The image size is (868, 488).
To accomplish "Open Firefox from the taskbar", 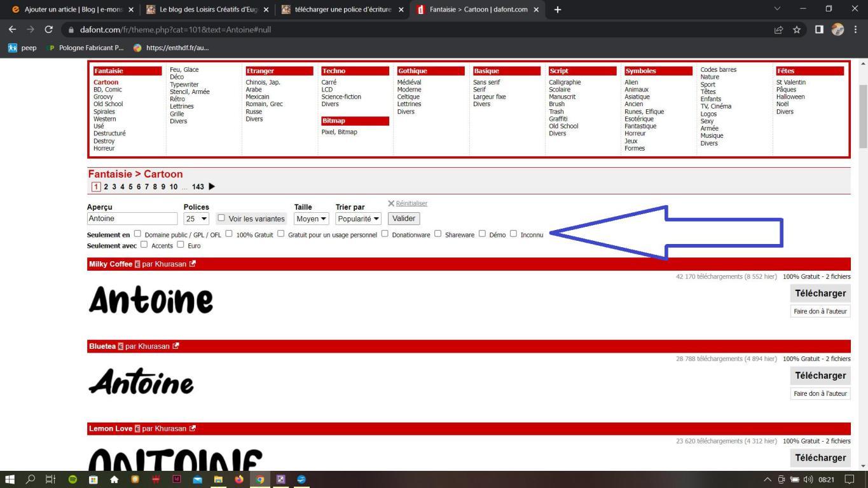I will (239, 480).
